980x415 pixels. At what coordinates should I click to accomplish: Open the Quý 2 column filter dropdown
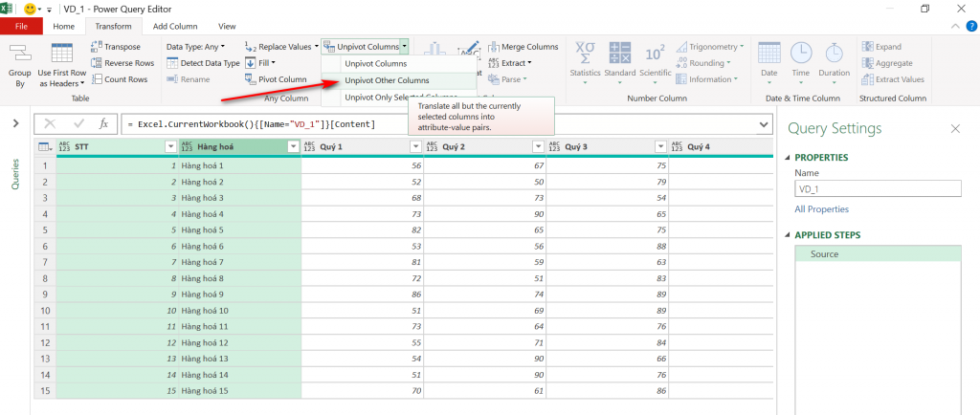538,146
